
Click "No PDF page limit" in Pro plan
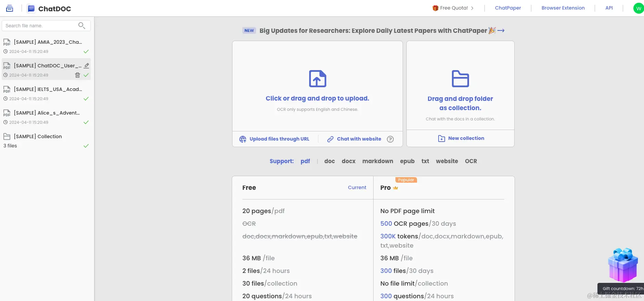coord(407,211)
